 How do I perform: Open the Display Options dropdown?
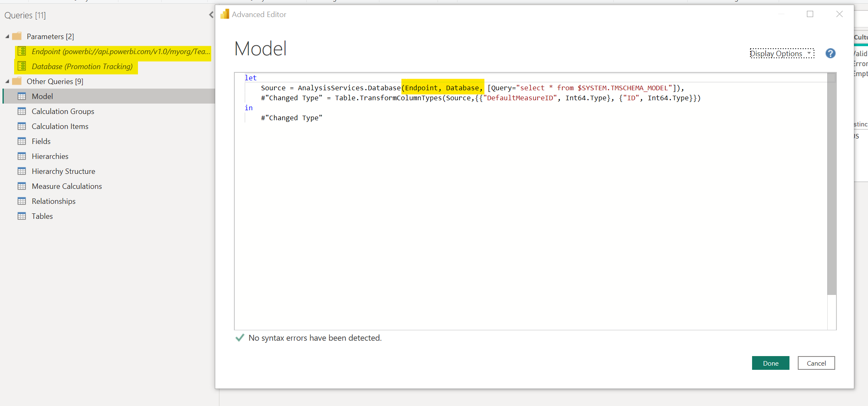[782, 54]
